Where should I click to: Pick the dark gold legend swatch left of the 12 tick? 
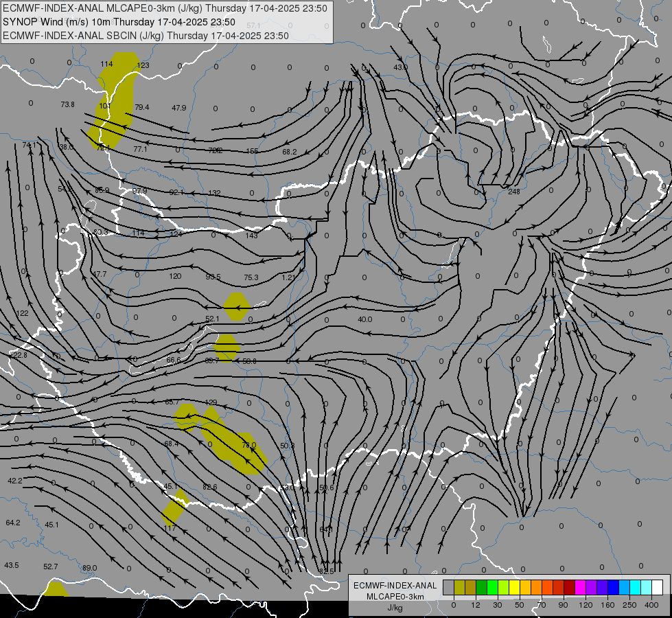(x=471, y=587)
